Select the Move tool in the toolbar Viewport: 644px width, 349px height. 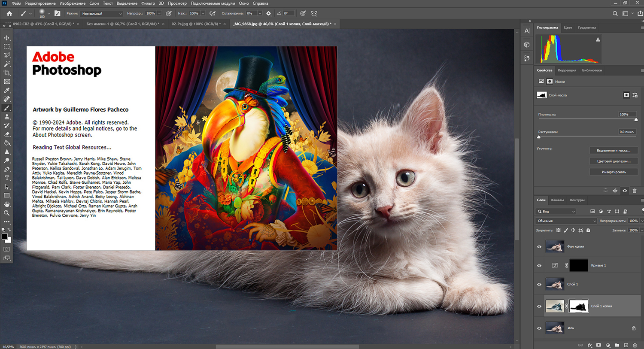pyautogui.click(x=7, y=38)
